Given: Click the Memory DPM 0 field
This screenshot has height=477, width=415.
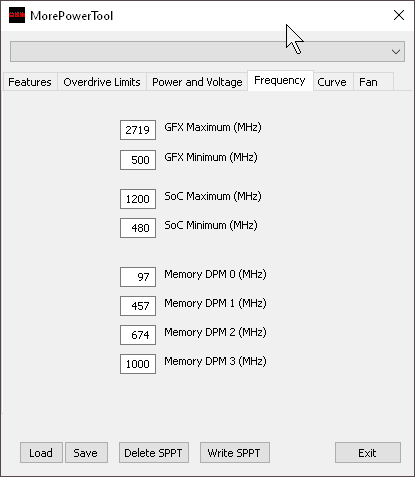Looking at the screenshot, I should click(138, 277).
